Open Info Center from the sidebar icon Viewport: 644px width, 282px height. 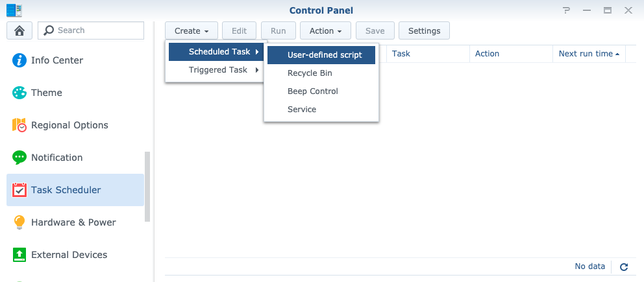pyautogui.click(x=19, y=60)
